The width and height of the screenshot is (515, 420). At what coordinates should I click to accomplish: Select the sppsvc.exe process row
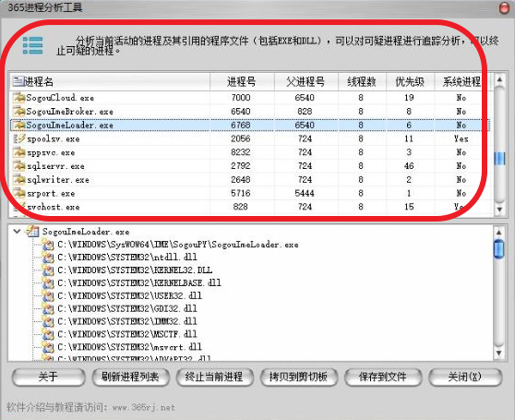click(250, 152)
